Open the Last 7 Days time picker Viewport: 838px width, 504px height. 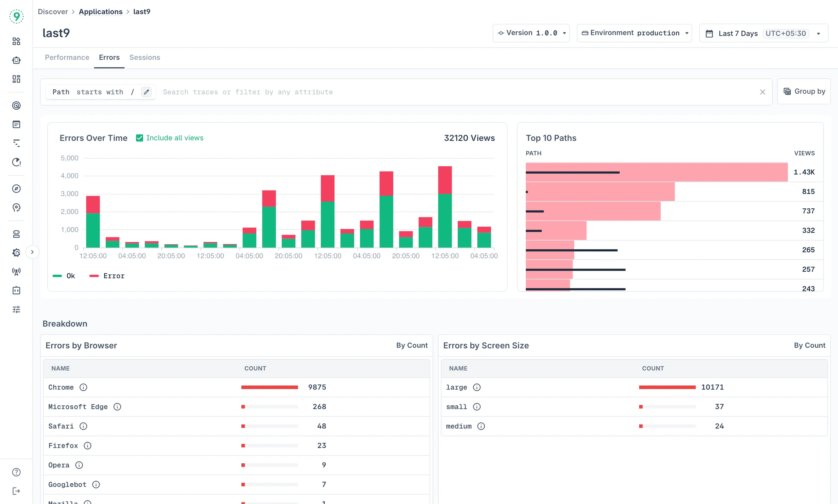(763, 33)
